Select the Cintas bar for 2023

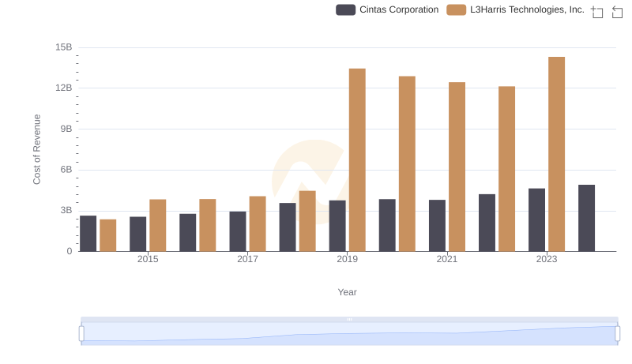pos(536,220)
